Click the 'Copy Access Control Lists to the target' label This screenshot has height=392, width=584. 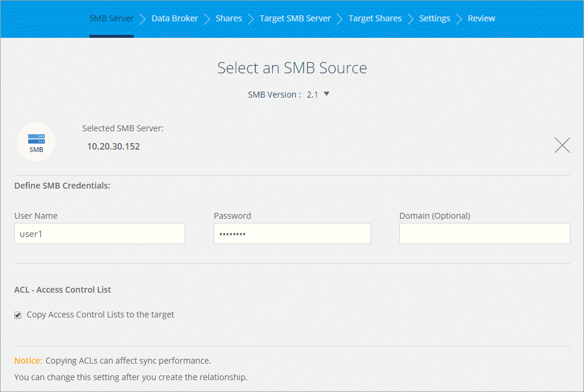[x=101, y=315]
